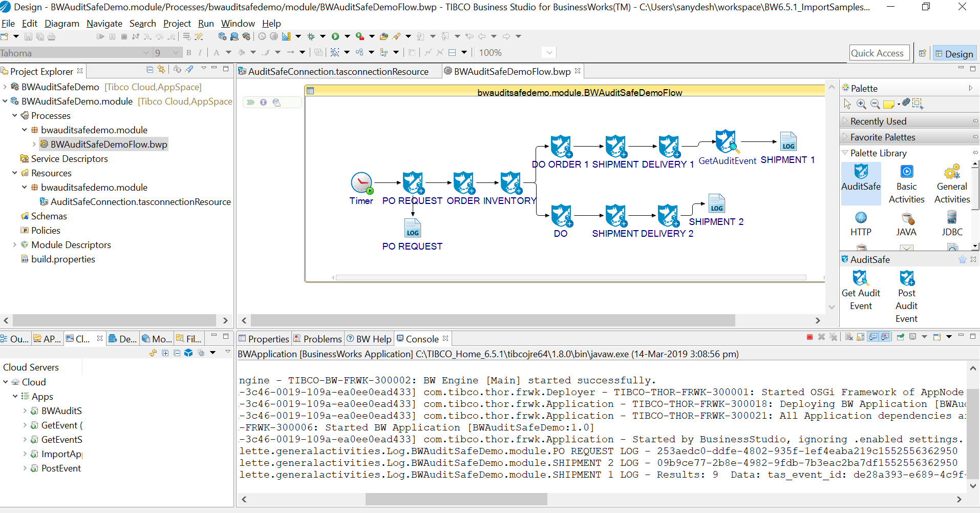Select the HTTP palette in Palette Library
This screenshot has height=513, width=980.
(x=861, y=223)
